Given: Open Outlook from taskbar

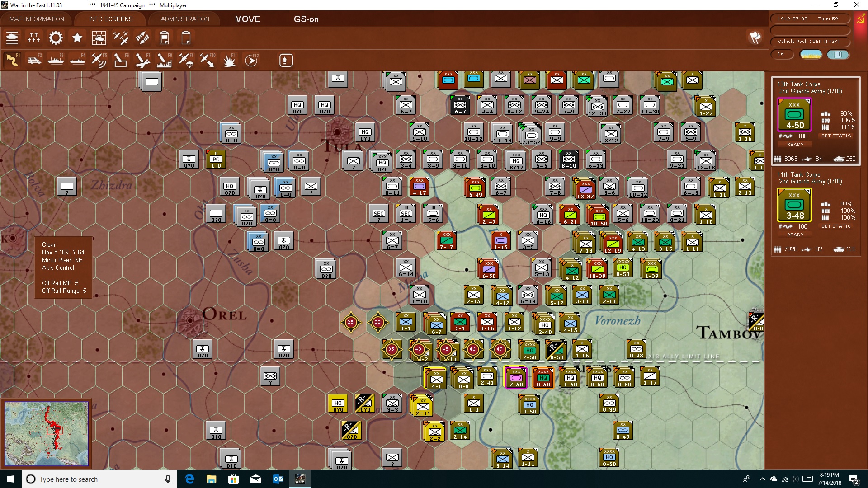Looking at the screenshot, I should click(278, 479).
